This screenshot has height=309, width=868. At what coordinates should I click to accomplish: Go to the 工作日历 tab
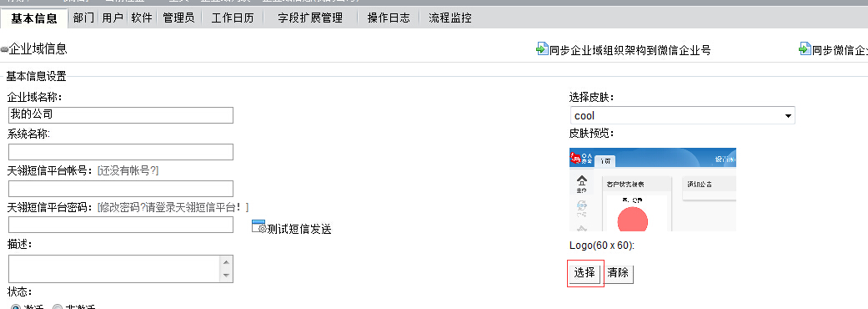click(233, 18)
